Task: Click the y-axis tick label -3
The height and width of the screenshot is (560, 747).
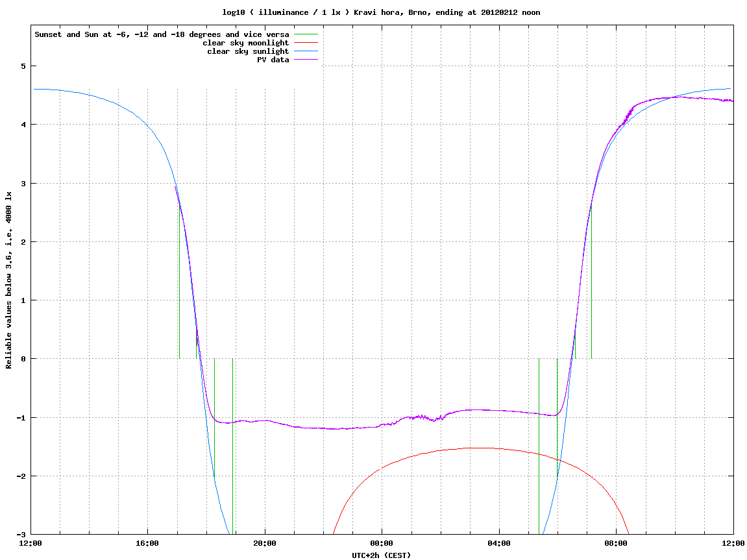Action: (x=21, y=535)
